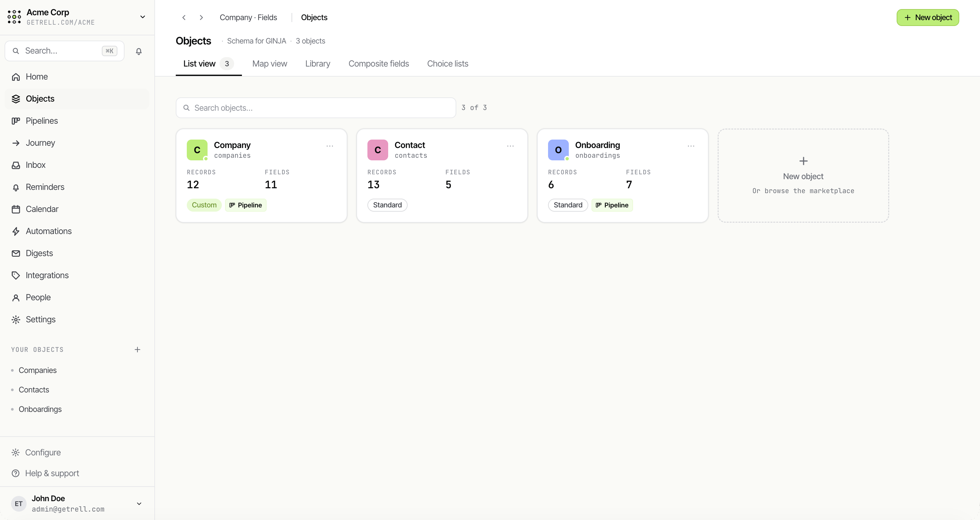
Task: Click the pink Contact C avatar
Action: [x=377, y=150]
